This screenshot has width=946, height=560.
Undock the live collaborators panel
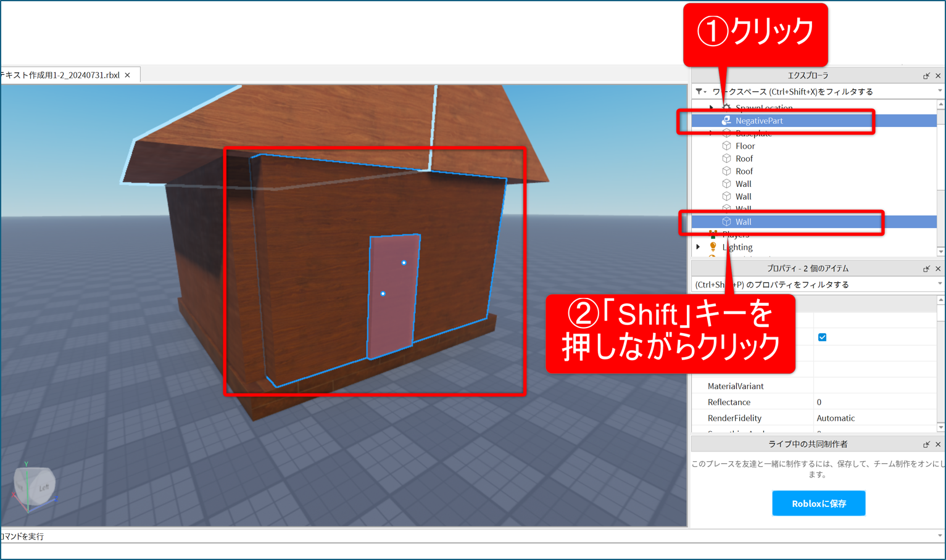coord(926,445)
